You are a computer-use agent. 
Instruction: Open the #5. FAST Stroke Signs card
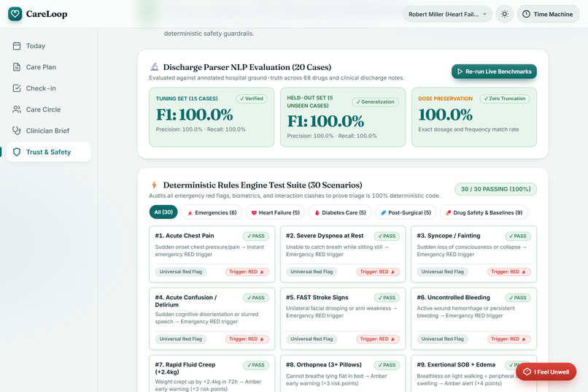pyautogui.click(x=343, y=318)
